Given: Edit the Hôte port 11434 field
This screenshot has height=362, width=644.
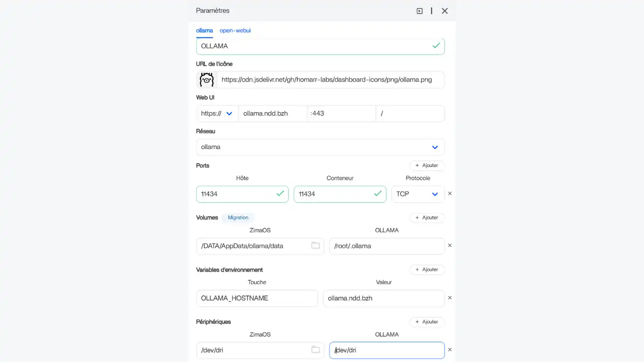Looking at the screenshot, I should coord(242,194).
